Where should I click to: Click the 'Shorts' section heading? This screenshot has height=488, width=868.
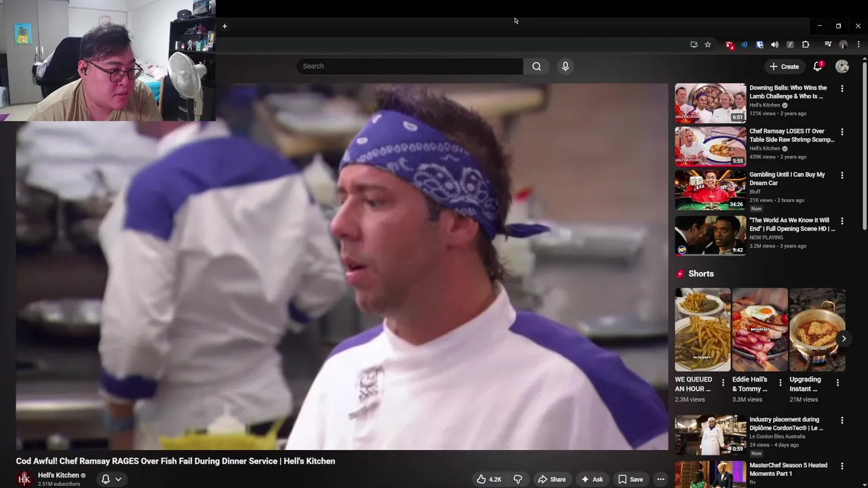[x=701, y=274]
